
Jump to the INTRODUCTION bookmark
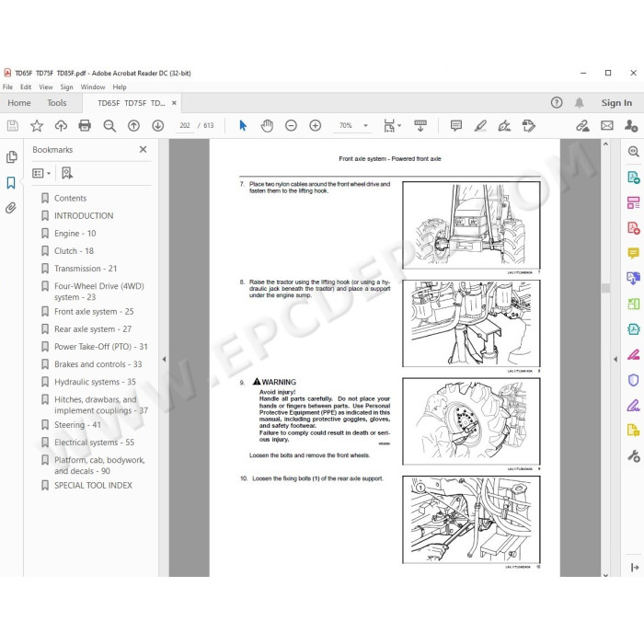[84, 216]
